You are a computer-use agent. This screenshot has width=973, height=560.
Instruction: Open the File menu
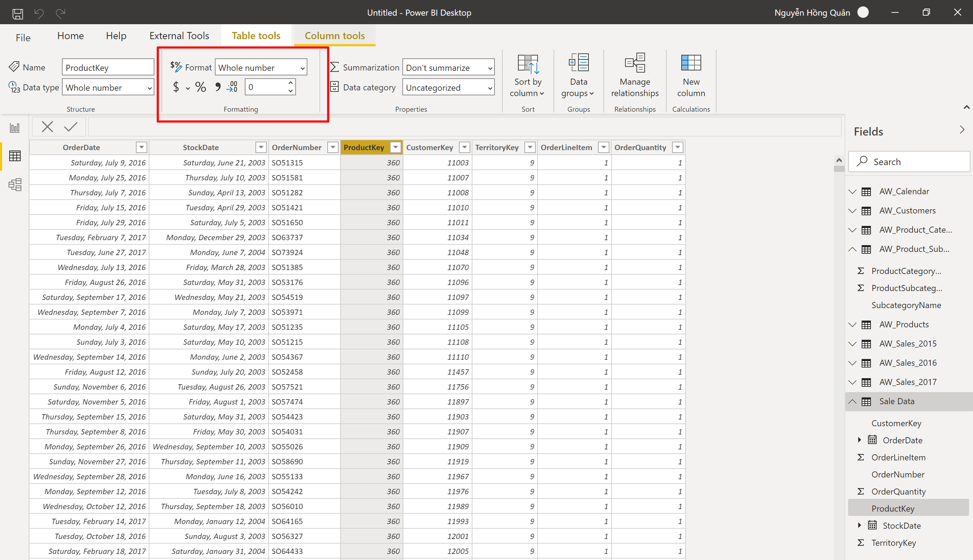click(x=23, y=38)
